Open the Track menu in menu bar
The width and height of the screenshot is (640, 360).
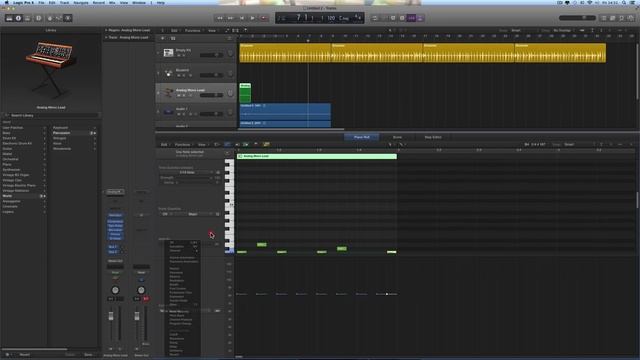(x=64, y=2)
